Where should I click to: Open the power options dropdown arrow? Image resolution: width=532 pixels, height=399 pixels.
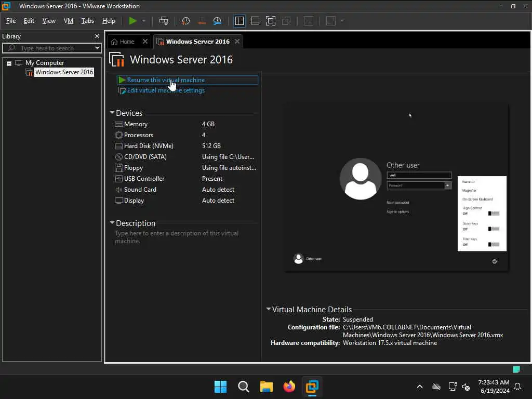click(144, 21)
